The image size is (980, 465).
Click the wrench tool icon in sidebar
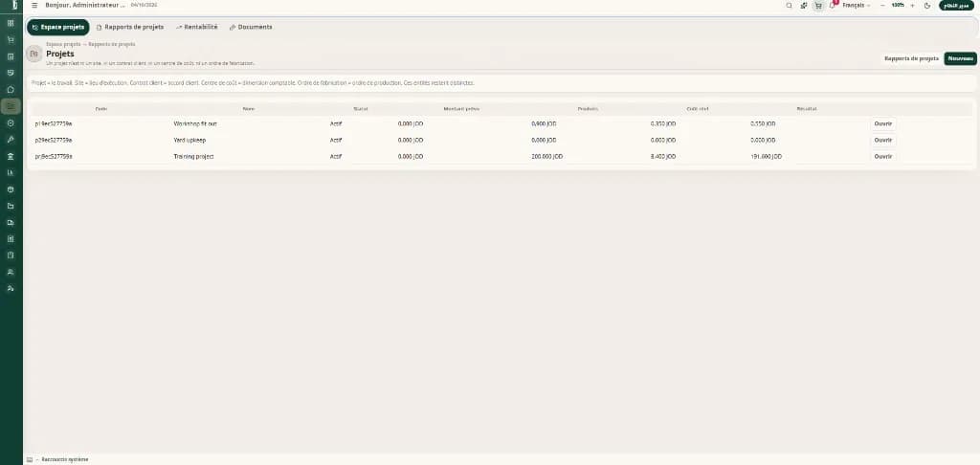pos(11,140)
